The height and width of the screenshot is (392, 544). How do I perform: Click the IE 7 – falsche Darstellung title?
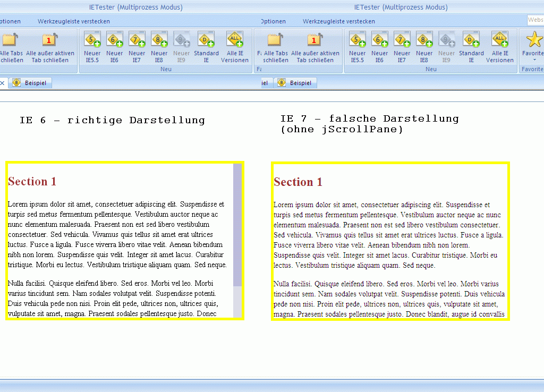point(370,118)
